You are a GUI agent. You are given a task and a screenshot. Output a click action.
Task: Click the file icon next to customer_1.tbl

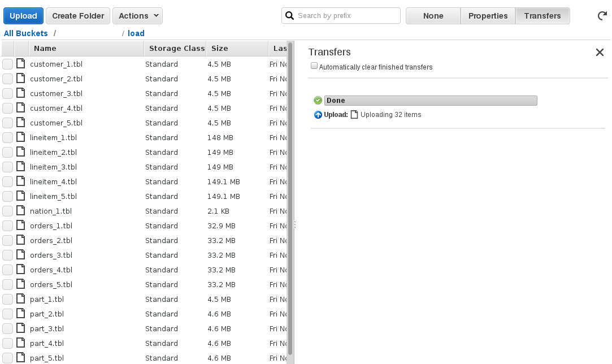(x=21, y=64)
